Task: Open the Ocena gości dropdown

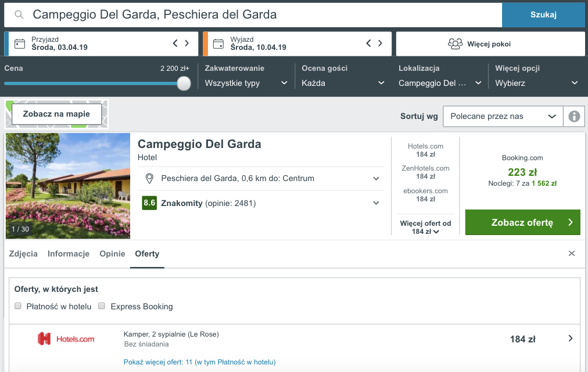Action: pos(343,83)
